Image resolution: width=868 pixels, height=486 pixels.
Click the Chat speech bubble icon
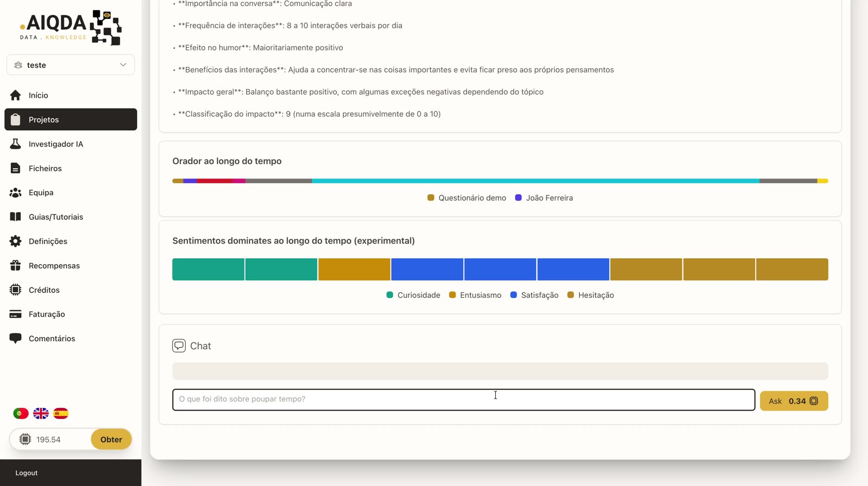[x=179, y=346]
